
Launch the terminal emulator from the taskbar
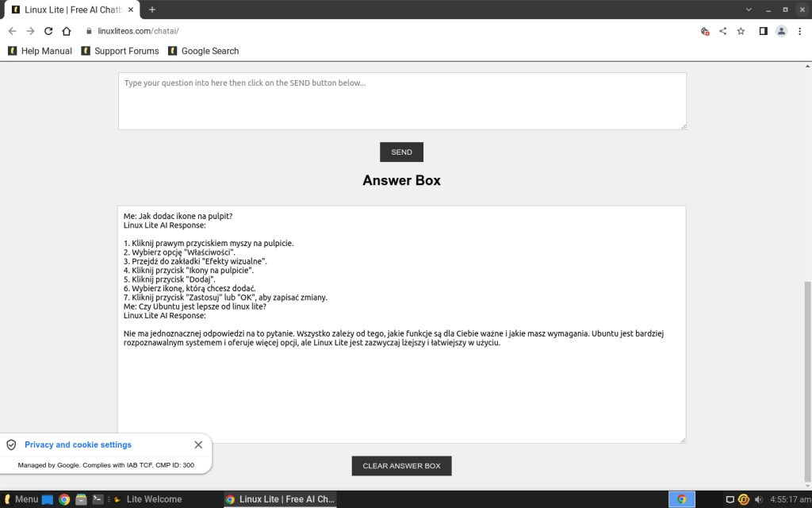98,499
